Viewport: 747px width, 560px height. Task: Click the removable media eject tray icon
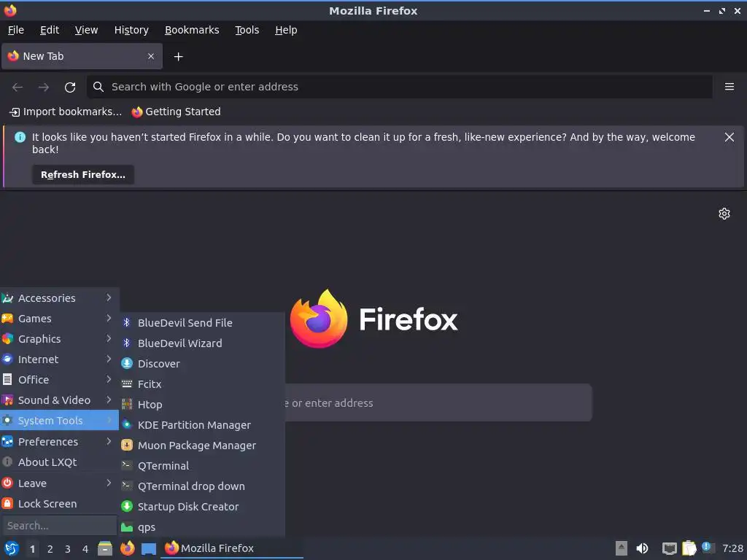621,548
